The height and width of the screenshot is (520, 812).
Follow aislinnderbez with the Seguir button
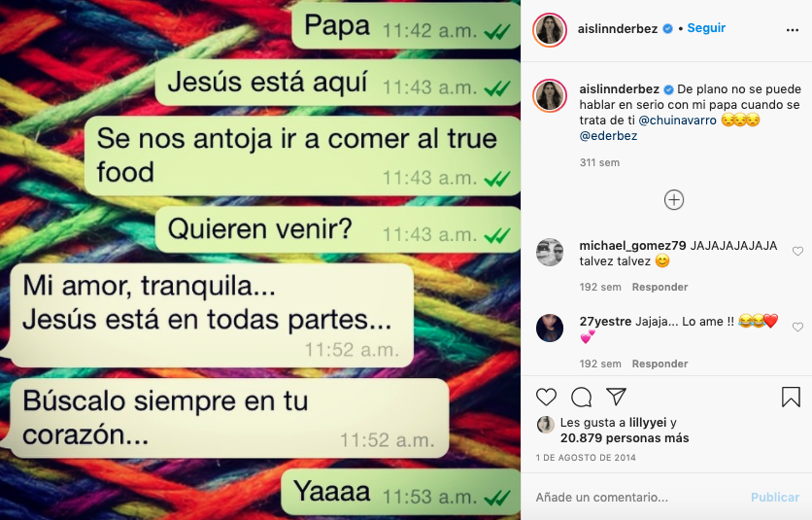pyautogui.click(x=706, y=28)
